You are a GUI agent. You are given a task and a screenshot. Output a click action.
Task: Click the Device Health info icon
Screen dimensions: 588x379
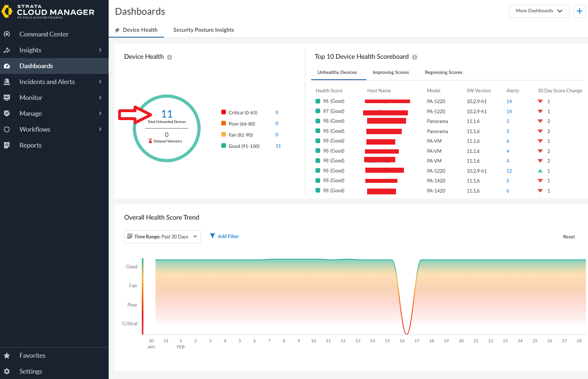[x=170, y=57]
